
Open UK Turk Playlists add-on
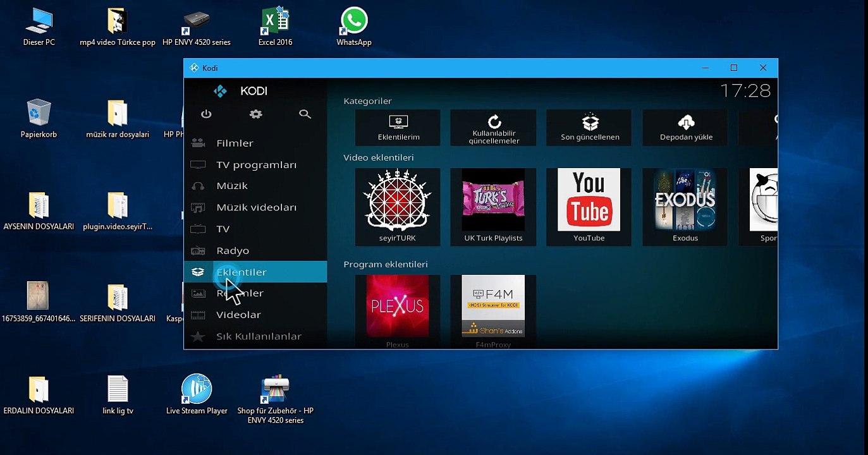[x=494, y=207]
